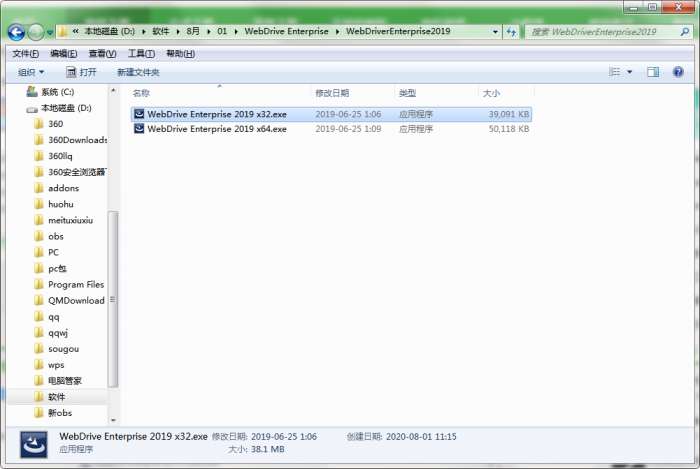The image size is (700, 469).
Task: Open the meituxiuxiu folder in tree
Action: click(63, 220)
